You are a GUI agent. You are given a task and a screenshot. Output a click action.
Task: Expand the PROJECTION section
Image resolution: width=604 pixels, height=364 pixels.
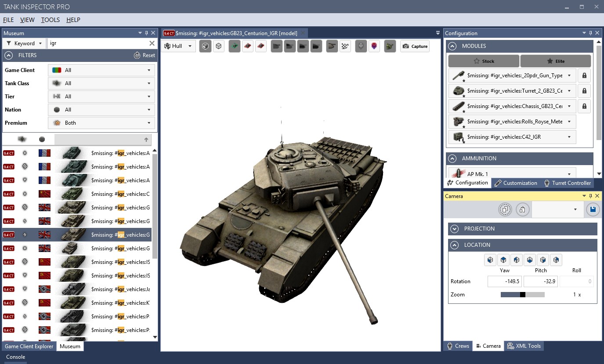pyautogui.click(x=455, y=229)
